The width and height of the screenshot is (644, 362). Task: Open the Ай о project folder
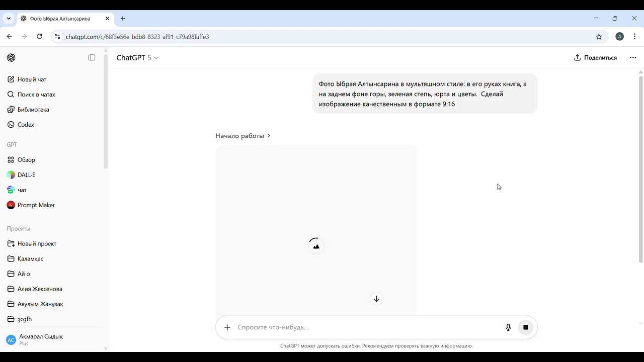click(x=53, y=274)
